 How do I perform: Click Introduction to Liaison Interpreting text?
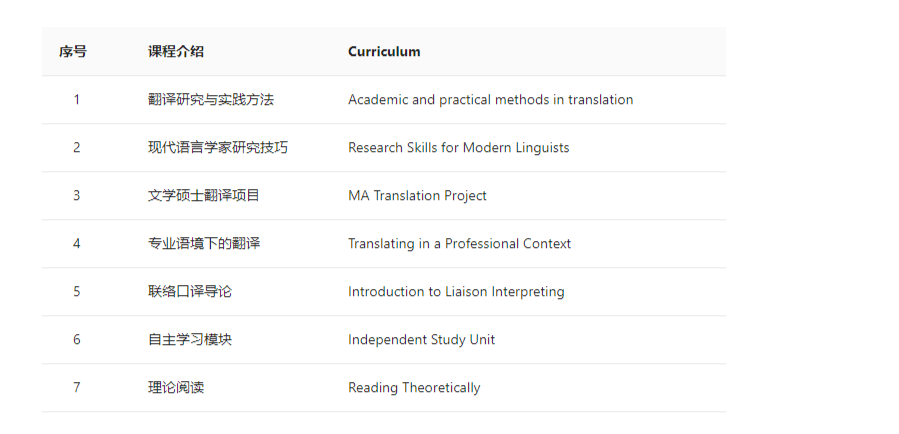click(456, 292)
